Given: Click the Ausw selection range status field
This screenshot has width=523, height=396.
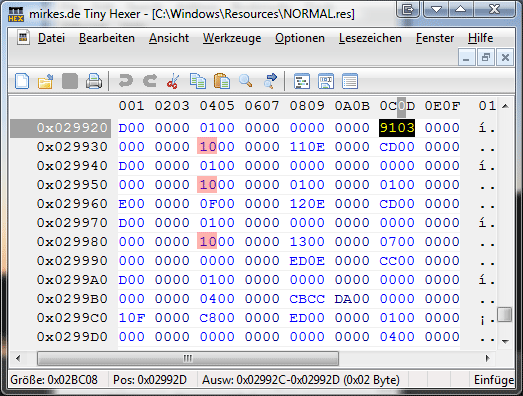Looking at the screenshot, I should point(303,380).
